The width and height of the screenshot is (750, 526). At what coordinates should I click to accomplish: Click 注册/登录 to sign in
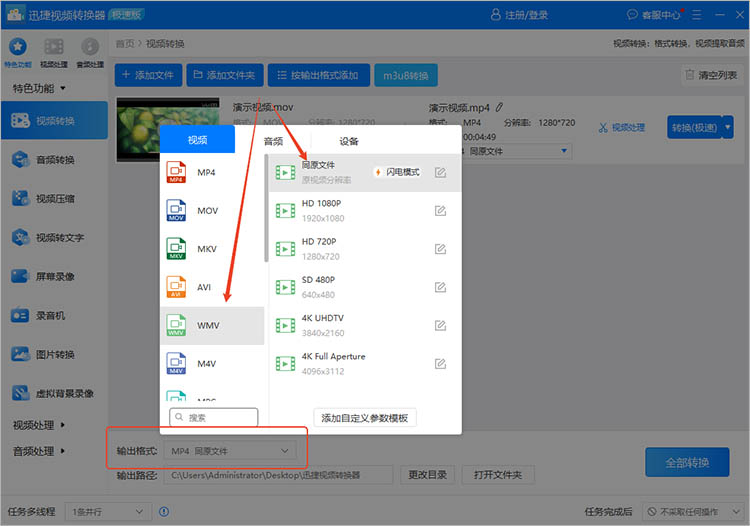point(519,15)
